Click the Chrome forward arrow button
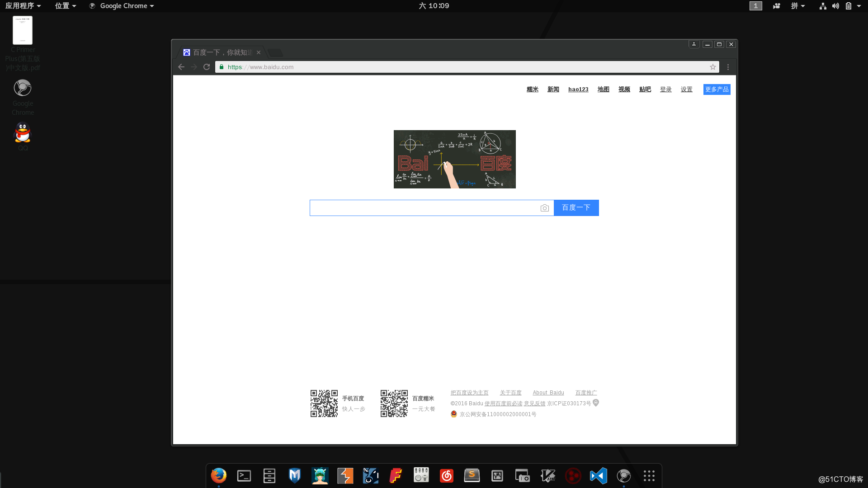The width and height of the screenshot is (868, 488). [194, 67]
